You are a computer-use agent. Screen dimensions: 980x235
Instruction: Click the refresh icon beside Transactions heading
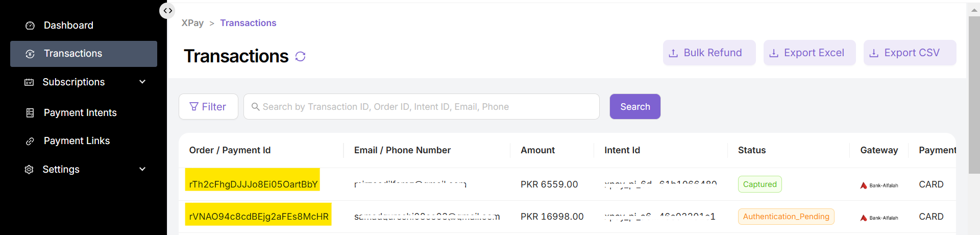[300, 56]
